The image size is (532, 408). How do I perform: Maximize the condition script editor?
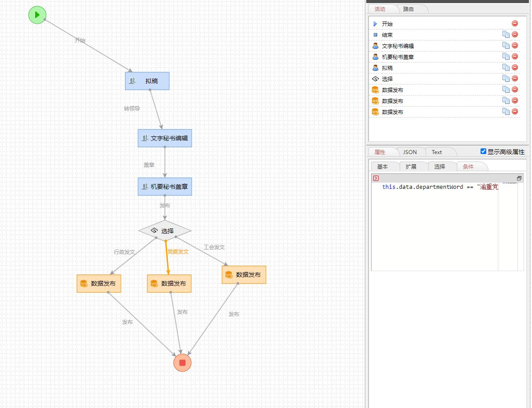pos(519,178)
